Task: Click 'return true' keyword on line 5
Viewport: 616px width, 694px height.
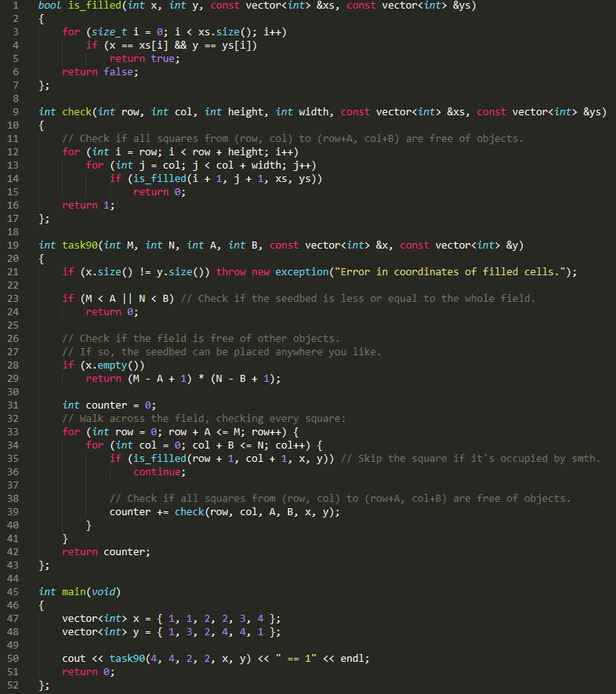Action: 144,59
